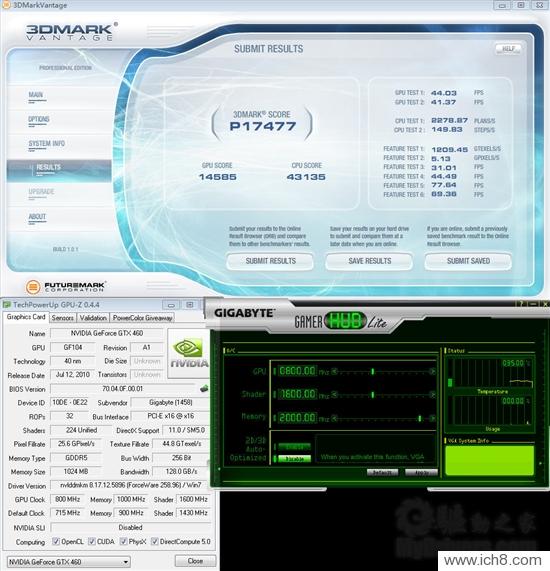Open ABOUT in 3DMark sidebar
This screenshot has width=550, height=571.
[37, 217]
